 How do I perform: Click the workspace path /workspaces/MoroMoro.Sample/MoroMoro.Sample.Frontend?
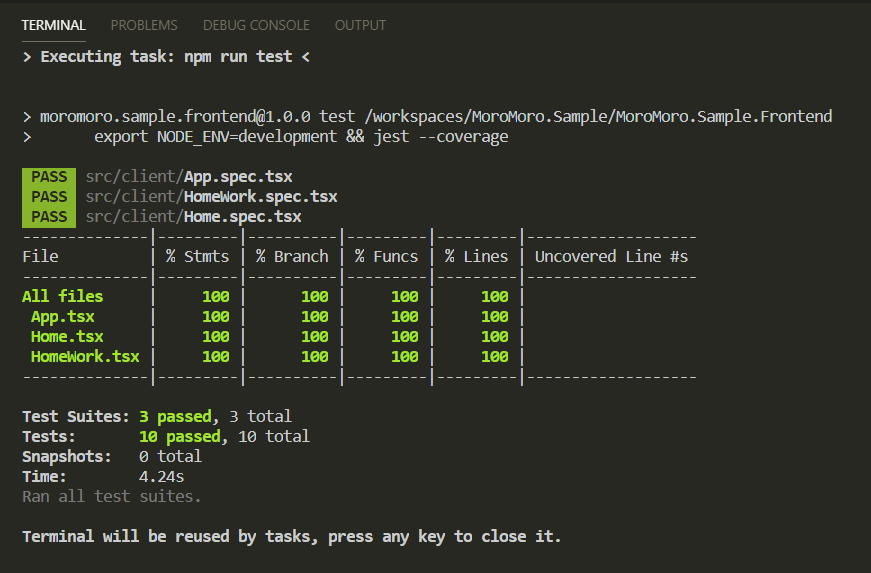pos(598,117)
